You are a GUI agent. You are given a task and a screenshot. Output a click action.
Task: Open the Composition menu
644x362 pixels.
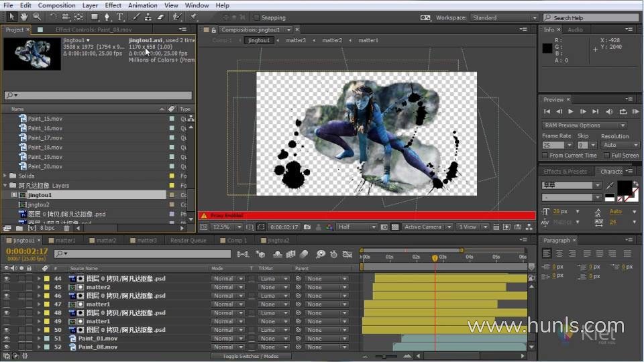coord(56,5)
